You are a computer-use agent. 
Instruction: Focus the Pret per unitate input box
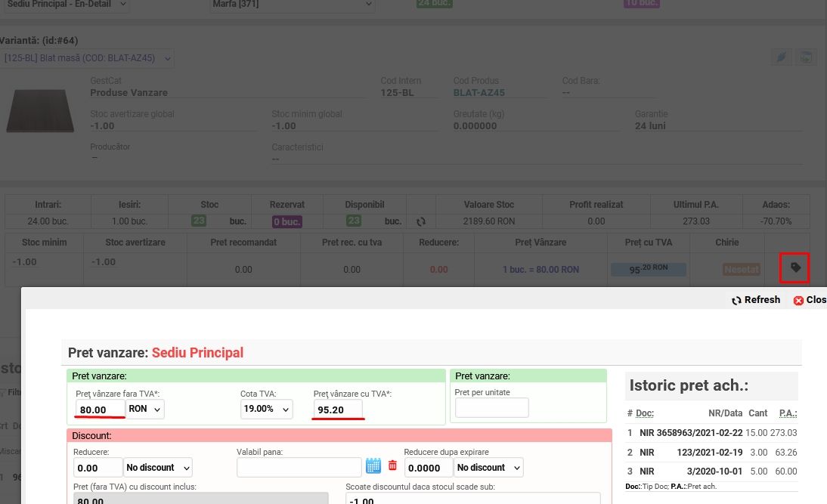[x=491, y=408]
